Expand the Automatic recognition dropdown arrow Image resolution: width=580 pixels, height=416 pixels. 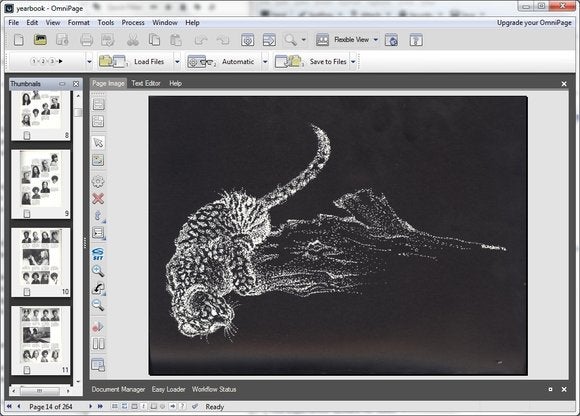(x=265, y=62)
